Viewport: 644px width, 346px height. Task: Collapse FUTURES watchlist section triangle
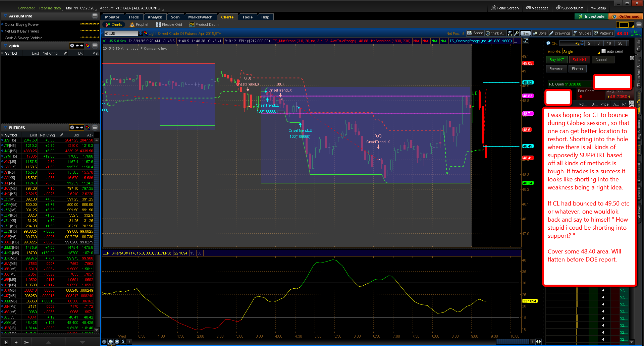pos(6,127)
